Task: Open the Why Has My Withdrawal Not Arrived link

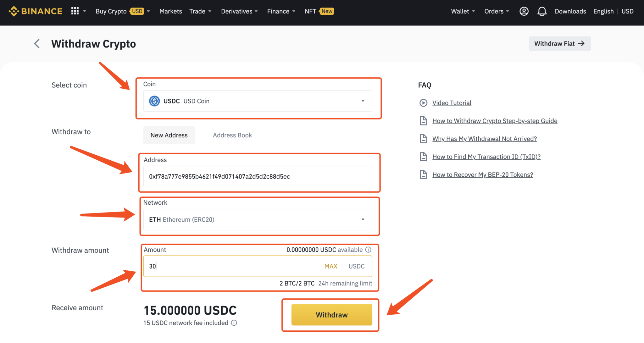Action: click(484, 139)
